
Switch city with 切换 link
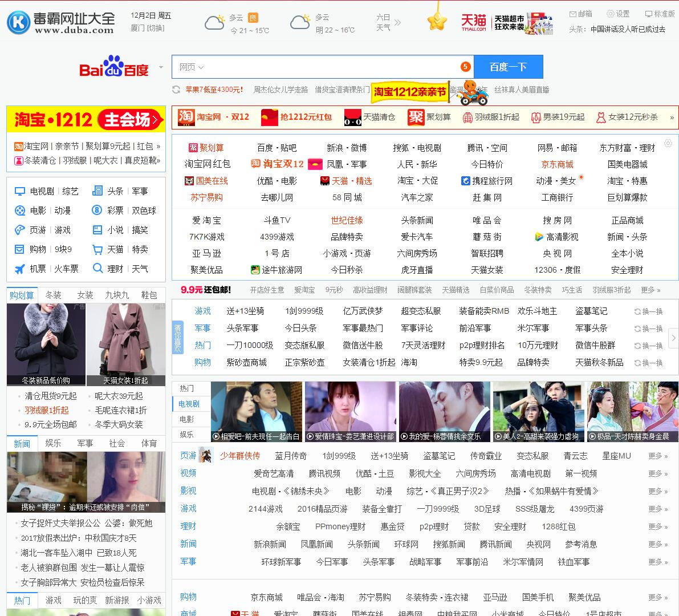pyautogui.click(x=156, y=28)
